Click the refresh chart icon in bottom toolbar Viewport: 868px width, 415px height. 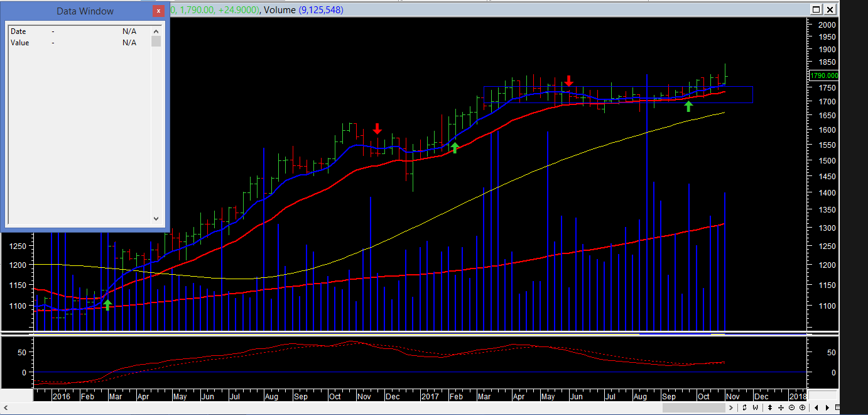coord(744,407)
